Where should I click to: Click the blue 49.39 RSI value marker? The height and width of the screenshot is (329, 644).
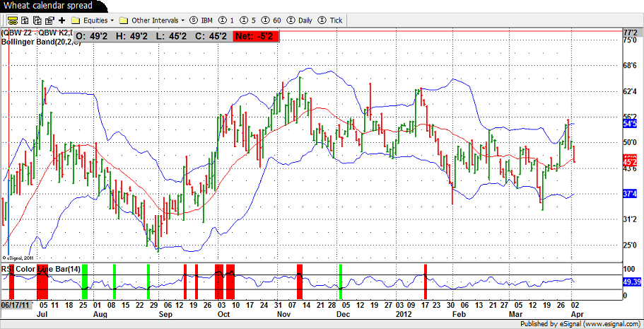[631, 282]
